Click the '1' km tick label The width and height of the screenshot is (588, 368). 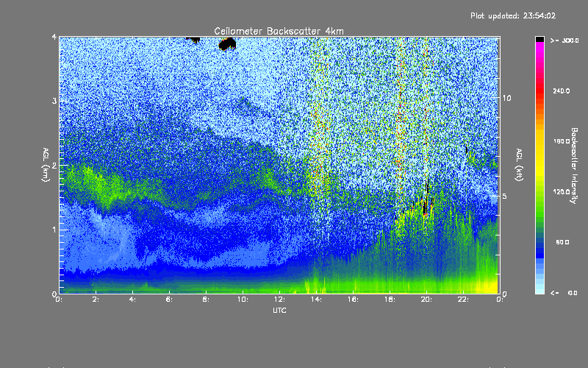[x=54, y=230]
